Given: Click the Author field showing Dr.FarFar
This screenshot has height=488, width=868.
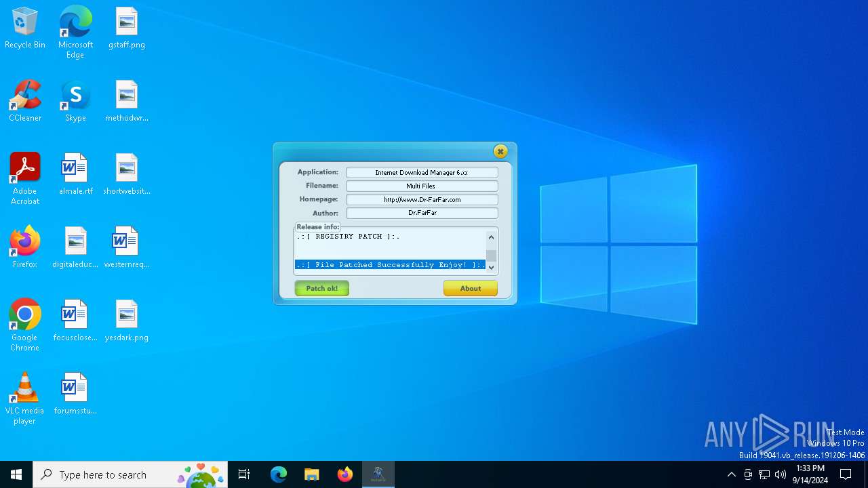Looking at the screenshot, I should click(x=422, y=213).
